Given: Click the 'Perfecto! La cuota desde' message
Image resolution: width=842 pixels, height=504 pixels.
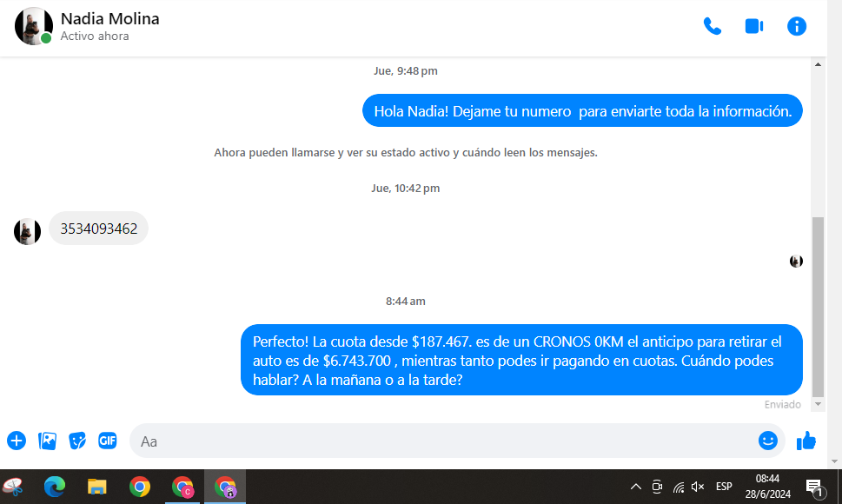Looking at the screenshot, I should 521,360.
